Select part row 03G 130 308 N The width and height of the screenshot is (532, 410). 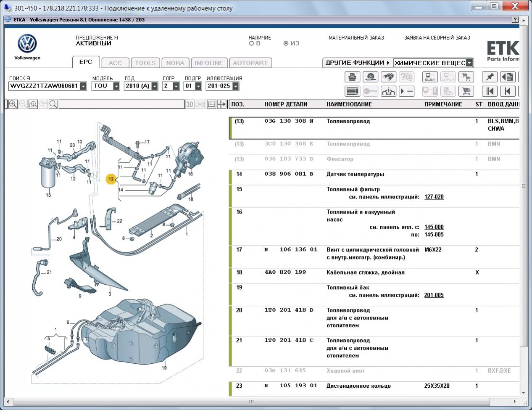375,128
